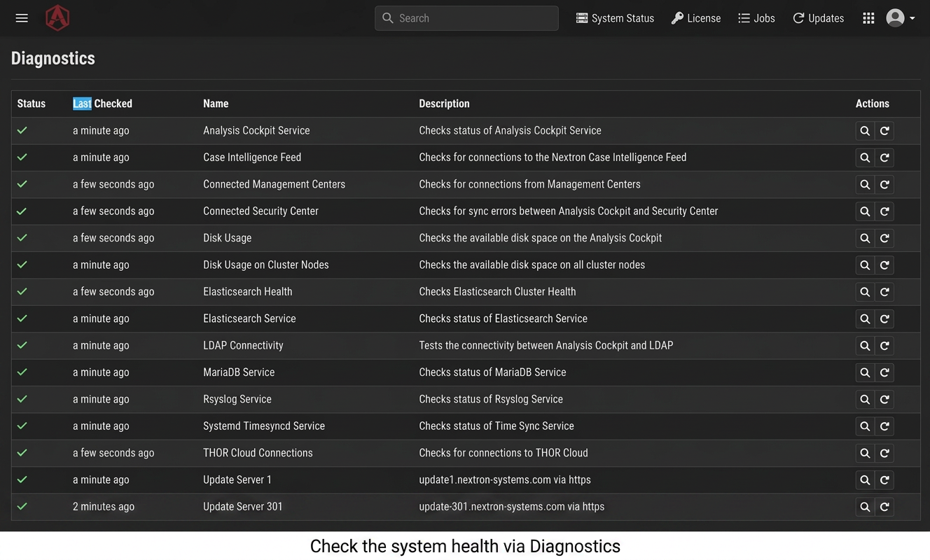Screen dimensions: 930x560
Task: Open the License page
Action: [x=696, y=18]
